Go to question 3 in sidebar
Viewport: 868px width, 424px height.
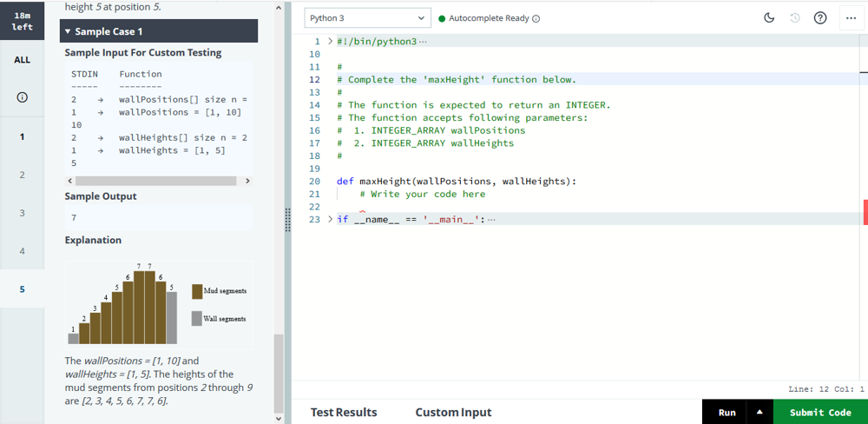(x=23, y=213)
